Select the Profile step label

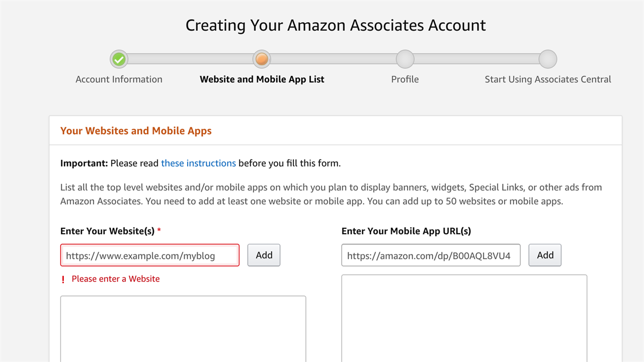[405, 79]
